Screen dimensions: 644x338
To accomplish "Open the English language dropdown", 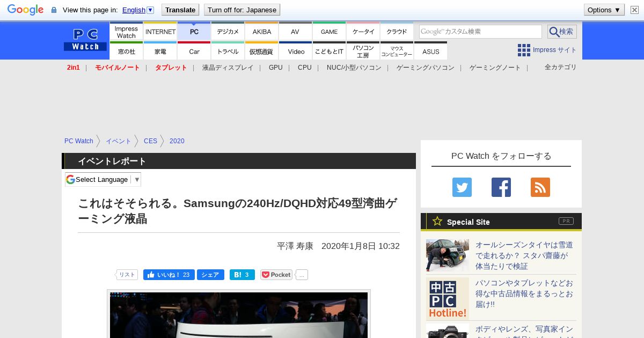I will [138, 10].
